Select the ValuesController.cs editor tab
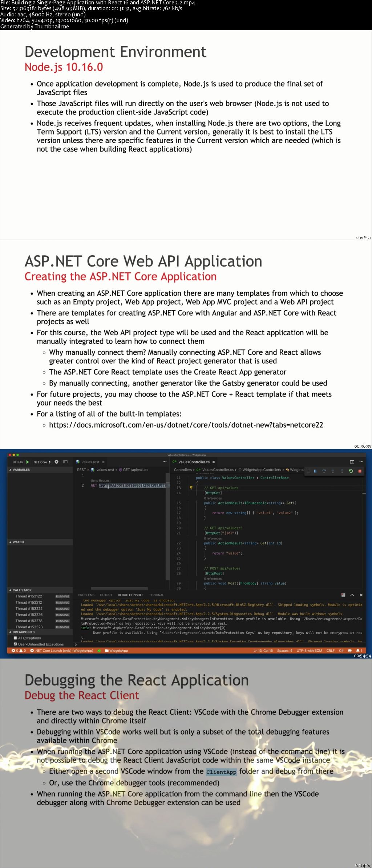 (x=194, y=462)
